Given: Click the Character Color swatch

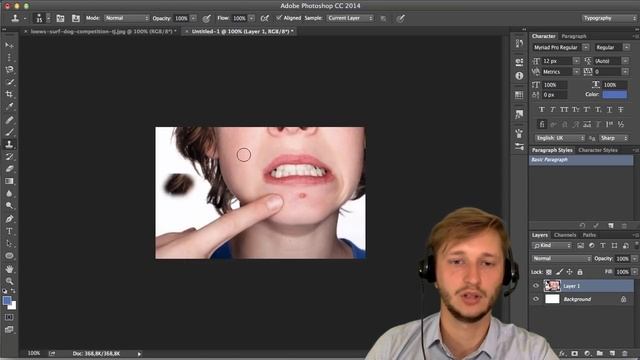Looking at the screenshot, I should (615, 95).
